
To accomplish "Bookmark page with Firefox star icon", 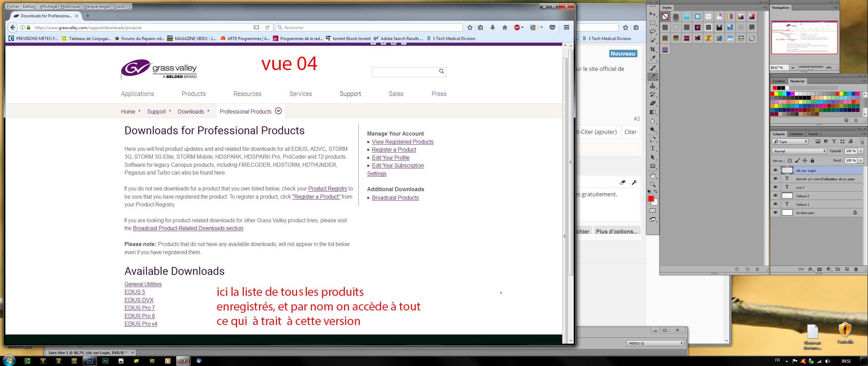I will click(470, 27).
